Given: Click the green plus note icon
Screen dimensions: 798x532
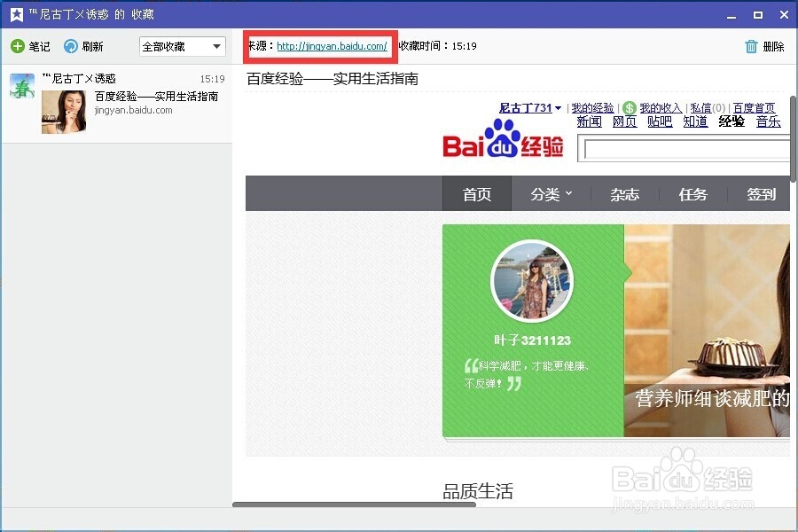Looking at the screenshot, I should pos(18,46).
